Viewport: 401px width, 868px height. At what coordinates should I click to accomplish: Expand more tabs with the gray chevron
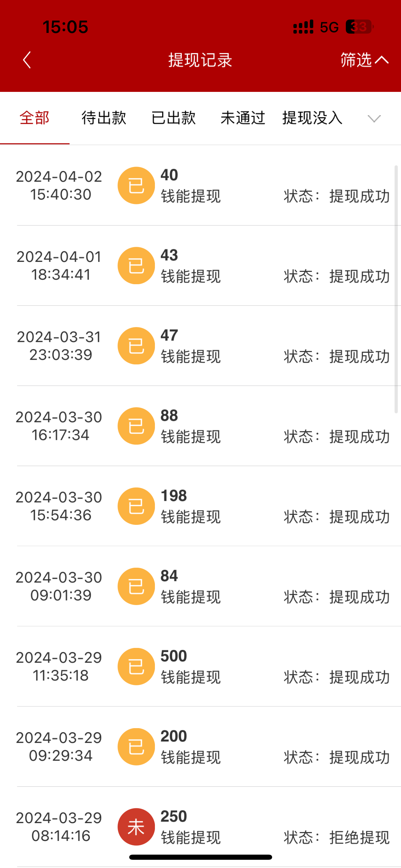pos(374,119)
